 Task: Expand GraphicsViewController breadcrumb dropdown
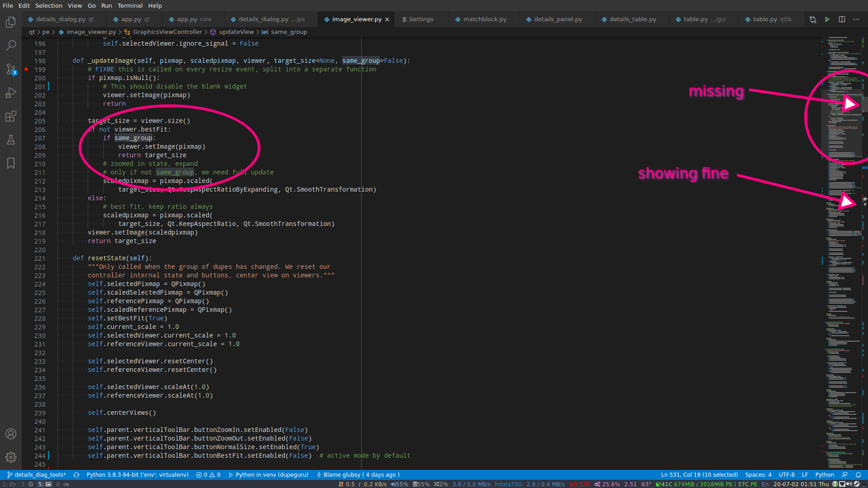point(167,32)
